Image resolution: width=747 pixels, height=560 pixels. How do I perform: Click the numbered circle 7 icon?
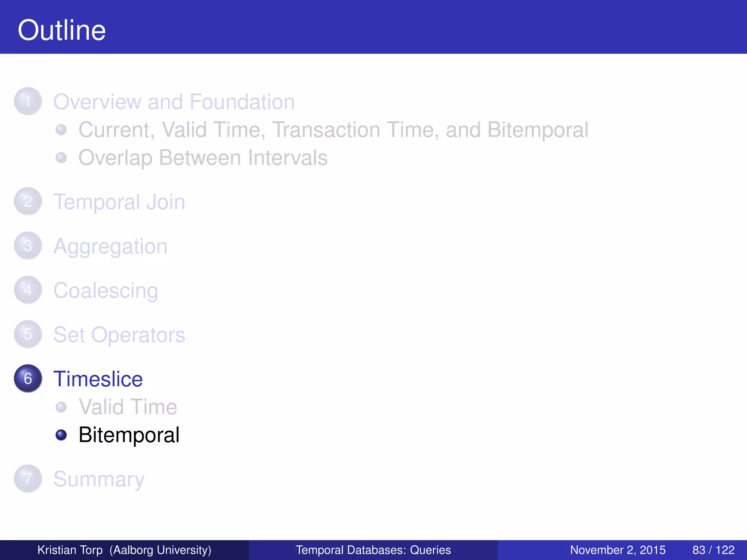[28, 478]
